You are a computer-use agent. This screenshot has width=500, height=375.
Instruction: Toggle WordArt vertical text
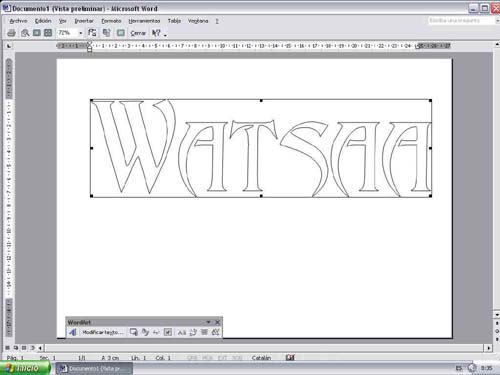[x=193, y=332]
